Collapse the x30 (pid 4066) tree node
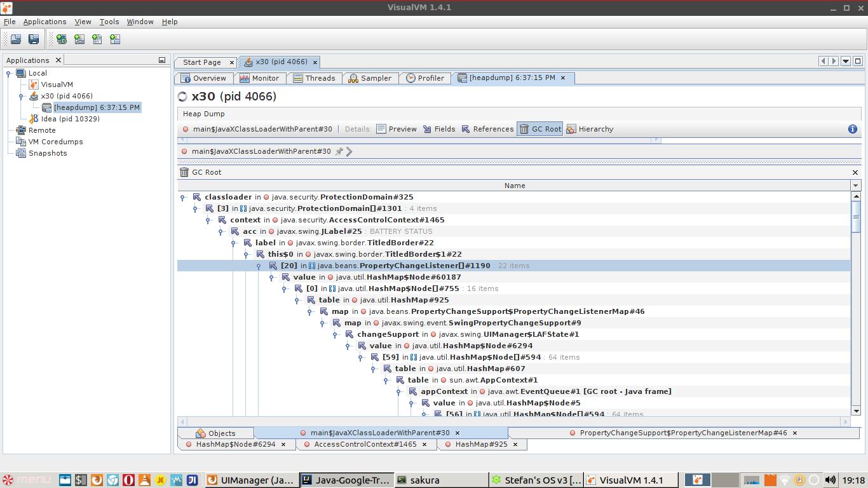 tap(21, 97)
